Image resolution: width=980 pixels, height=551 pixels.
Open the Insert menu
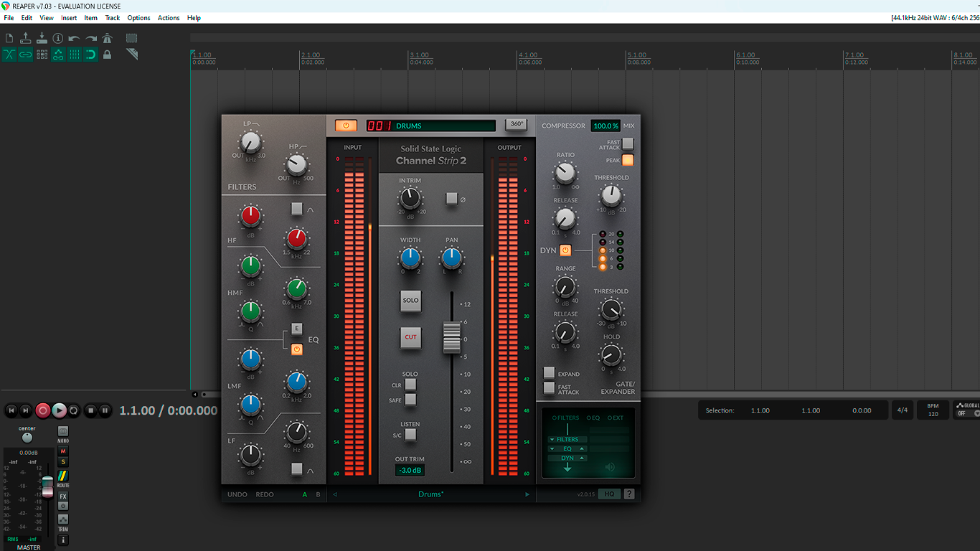(x=69, y=18)
